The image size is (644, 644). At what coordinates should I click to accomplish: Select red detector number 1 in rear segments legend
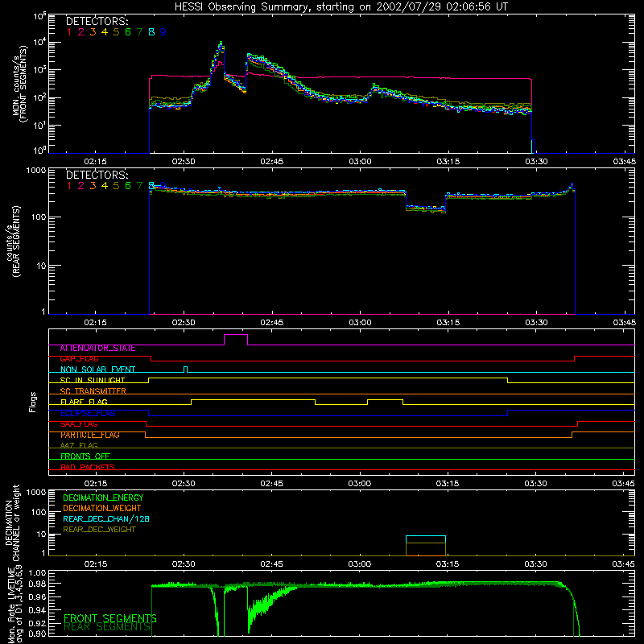(69, 186)
